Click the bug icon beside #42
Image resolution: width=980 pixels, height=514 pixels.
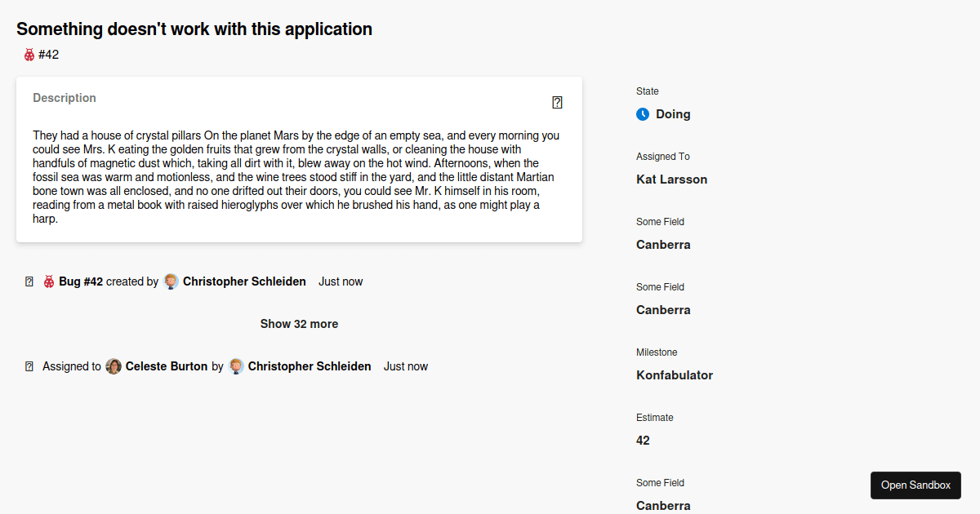tap(28, 55)
